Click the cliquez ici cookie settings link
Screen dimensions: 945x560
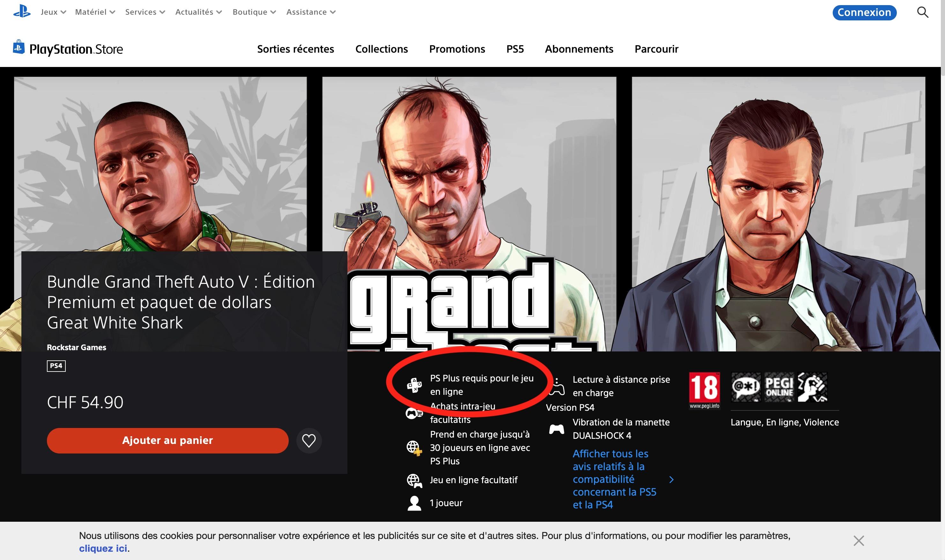(103, 548)
